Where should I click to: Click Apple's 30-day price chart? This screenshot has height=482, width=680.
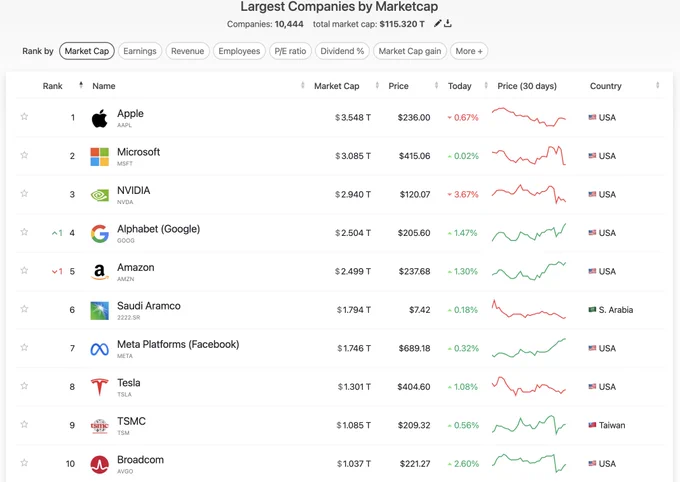529,117
